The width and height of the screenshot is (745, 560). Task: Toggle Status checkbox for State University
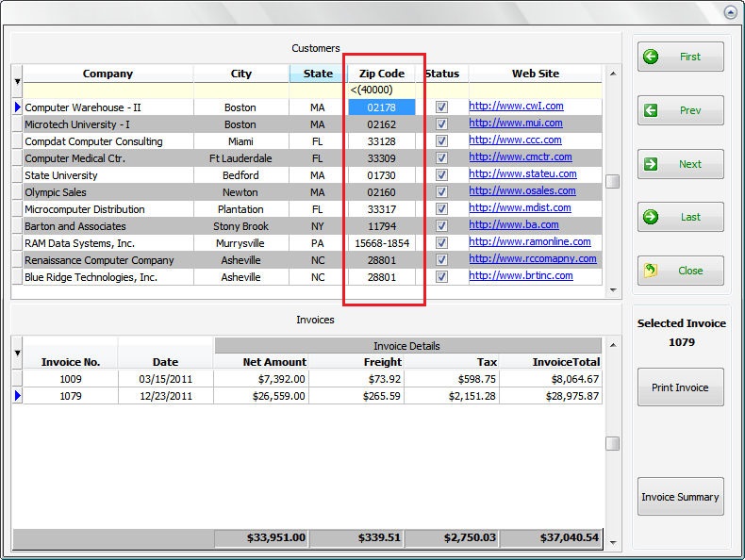click(441, 175)
